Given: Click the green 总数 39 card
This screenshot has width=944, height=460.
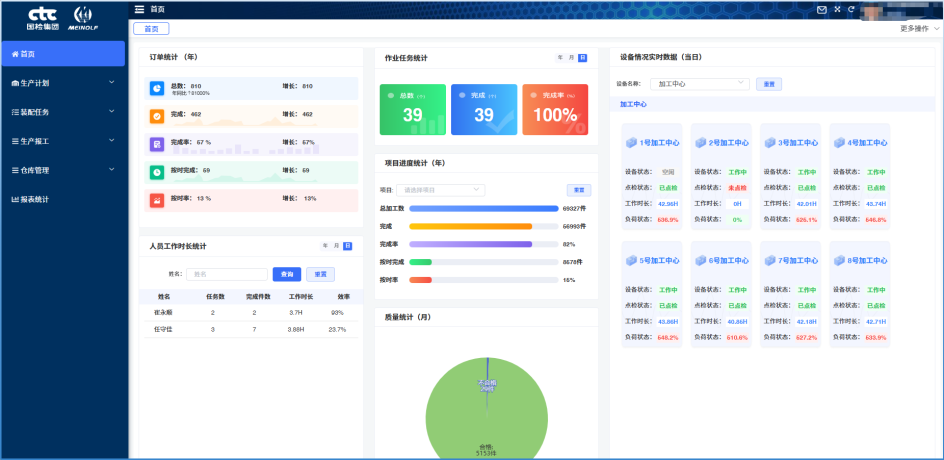Looking at the screenshot, I should pyautogui.click(x=412, y=110).
